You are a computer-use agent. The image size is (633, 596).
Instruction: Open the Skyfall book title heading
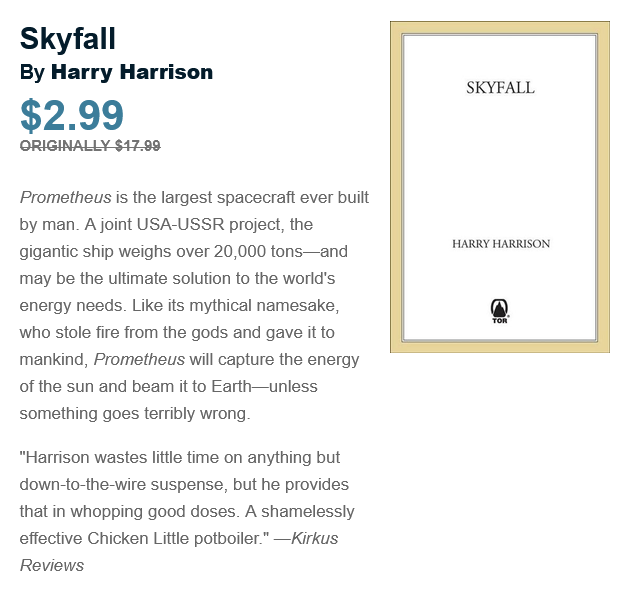[68, 39]
